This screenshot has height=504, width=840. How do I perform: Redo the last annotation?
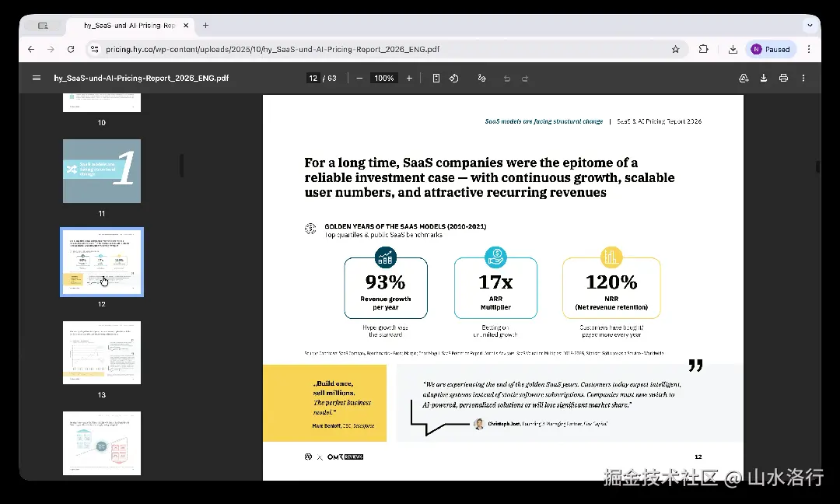[525, 79]
